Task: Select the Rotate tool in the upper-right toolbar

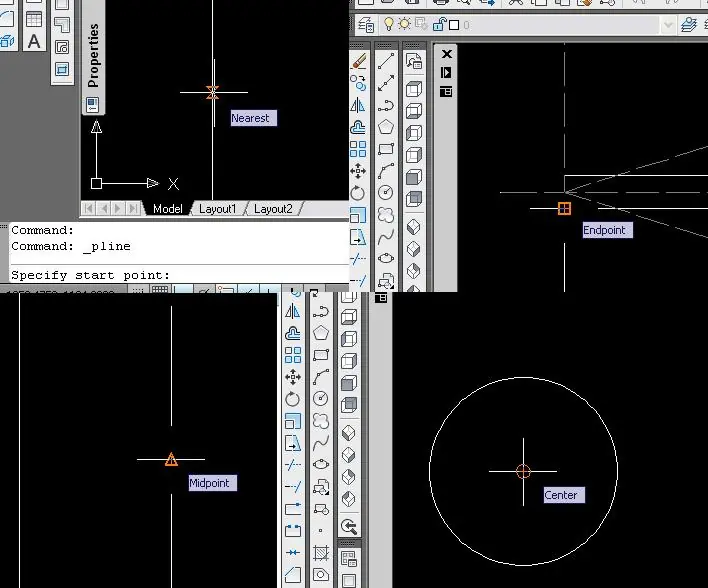Action: 359,193
